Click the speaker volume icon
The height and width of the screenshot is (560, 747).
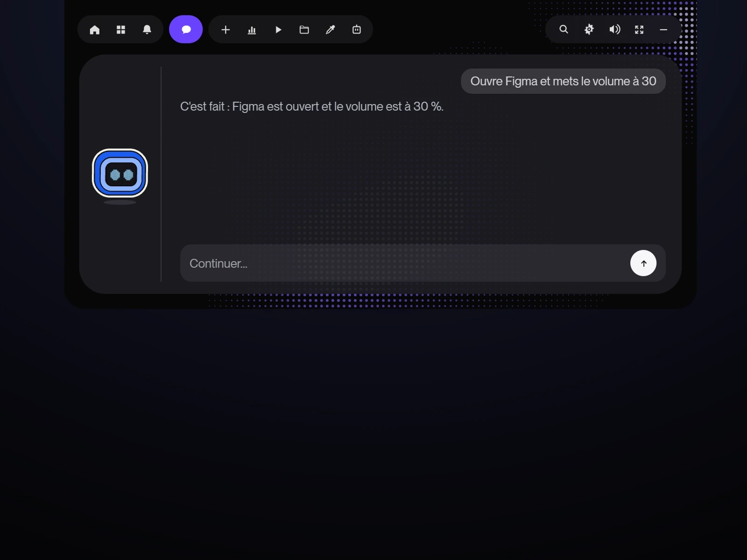tap(615, 29)
